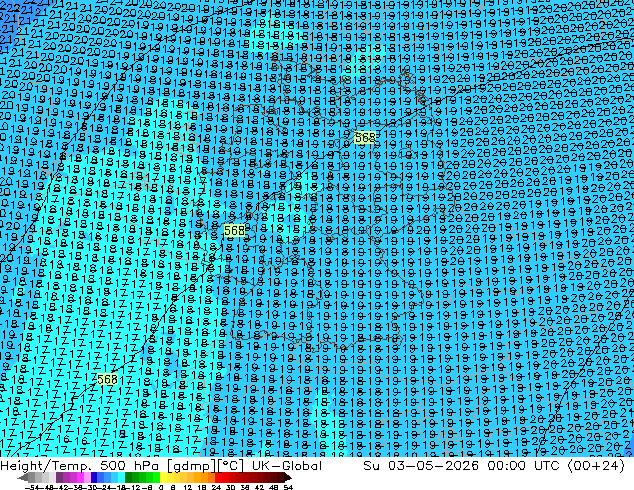Viewport: 634px width, 490px height.
Task: Click the bright green swatch in the color scale
Action: click(156, 477)
